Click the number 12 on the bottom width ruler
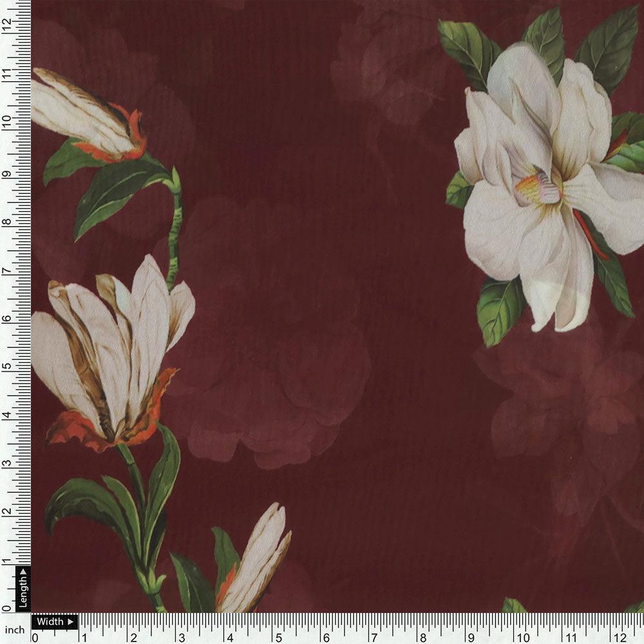The height and width of the screenshot is (644, 644). coord(620,638)
